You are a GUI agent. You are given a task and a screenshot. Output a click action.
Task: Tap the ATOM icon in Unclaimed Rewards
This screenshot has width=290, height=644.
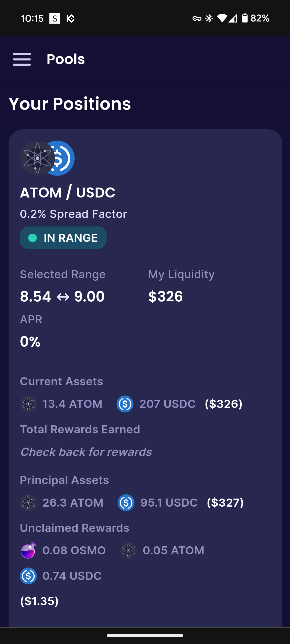pos(129,550)
